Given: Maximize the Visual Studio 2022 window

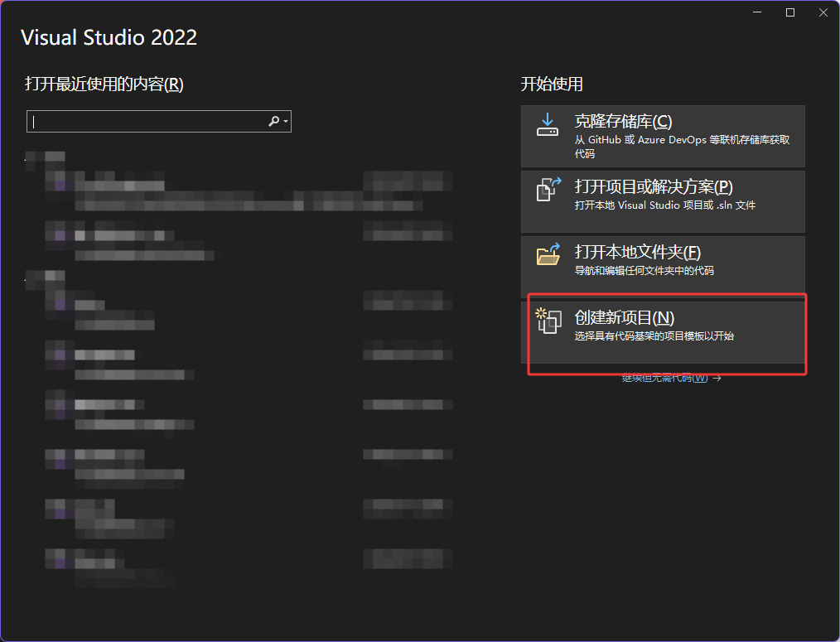Looking at the screenshot, I should pos(789,12).
